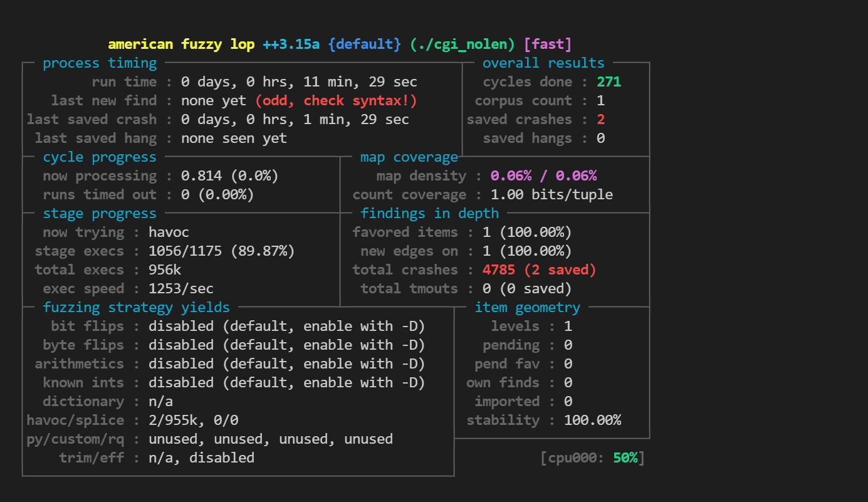The width and height of the screenshot is (868, 502).
Task: Click last saved hang 'none seen yet'
Action: [x=234, y=139]
